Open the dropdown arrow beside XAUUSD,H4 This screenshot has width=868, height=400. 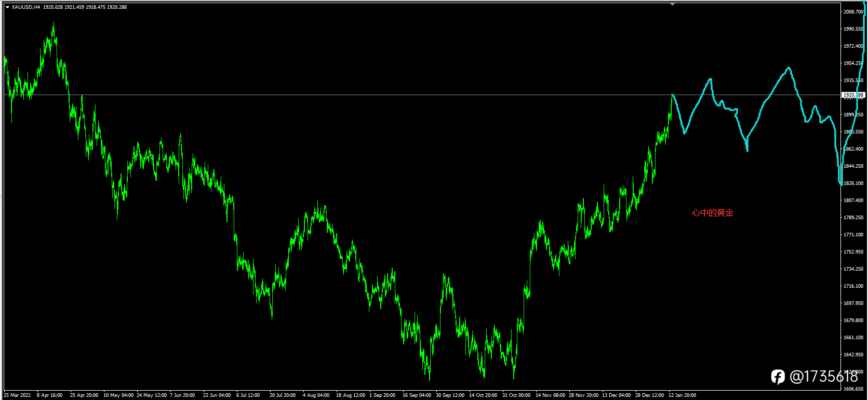point(7,7)
